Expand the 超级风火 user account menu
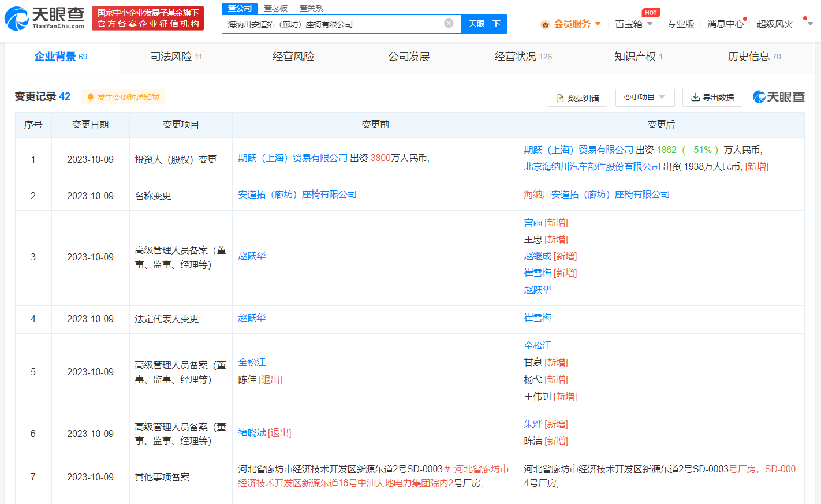 [x=784, y=24]
